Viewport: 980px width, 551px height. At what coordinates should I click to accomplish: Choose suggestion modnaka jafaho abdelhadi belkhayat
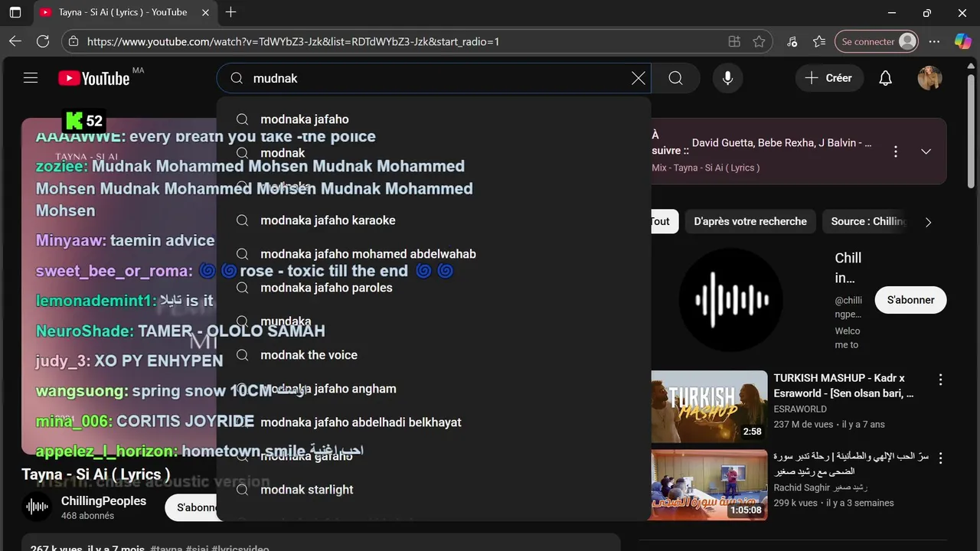pyautogui.click(x=433, y=422)
